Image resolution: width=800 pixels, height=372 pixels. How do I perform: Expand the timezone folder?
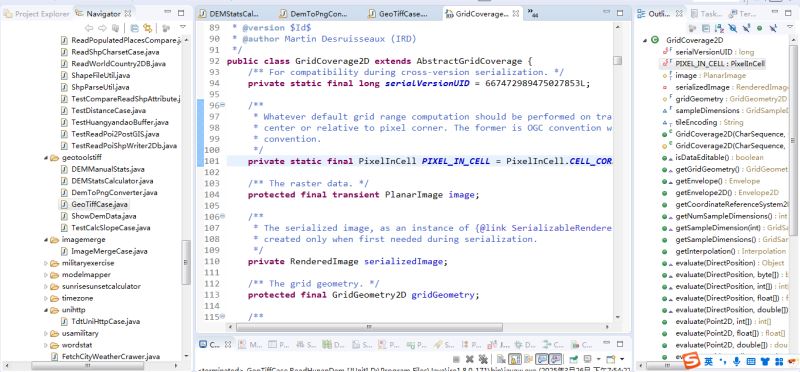45,298
